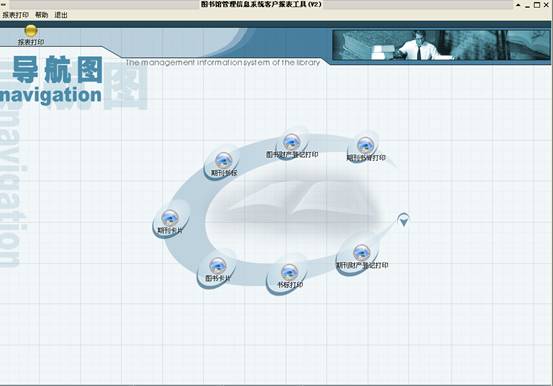
Task: Click the yellow 报表打印 toolbar icon
Action: pyautogui.click(x=31, y=31)
